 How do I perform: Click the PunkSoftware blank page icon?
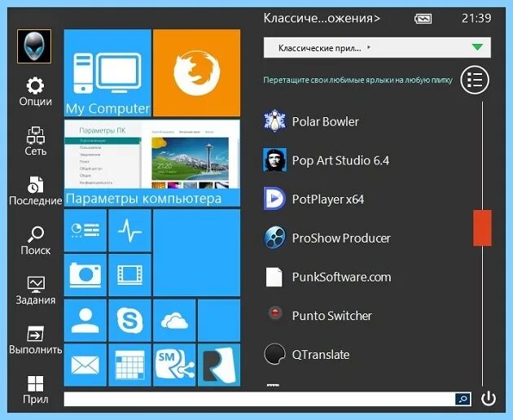pyautogui.click(x=274, y=277)
